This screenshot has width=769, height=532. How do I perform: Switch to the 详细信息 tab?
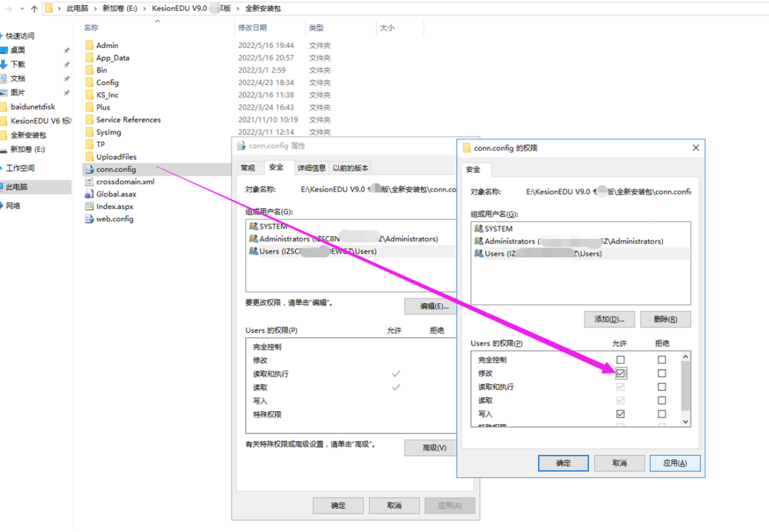pyautogui.click(x=312, y=168)
